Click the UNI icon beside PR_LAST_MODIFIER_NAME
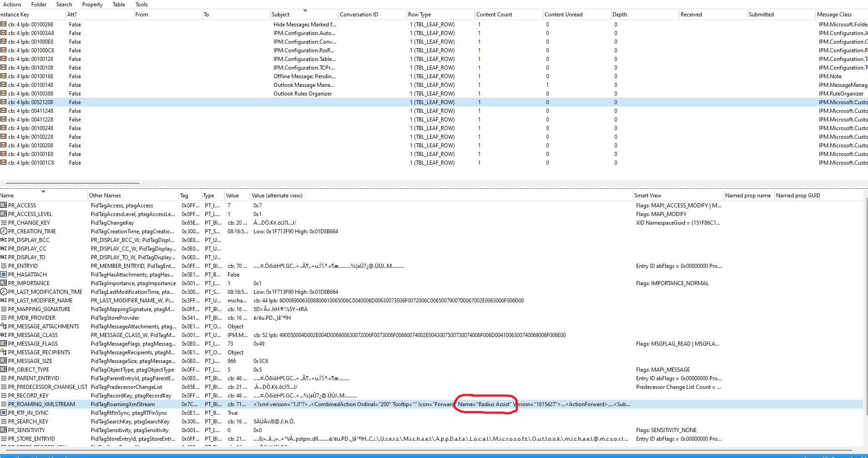Image resolution: width=868 pixels, height=458 pixels. tap(4, 300)
